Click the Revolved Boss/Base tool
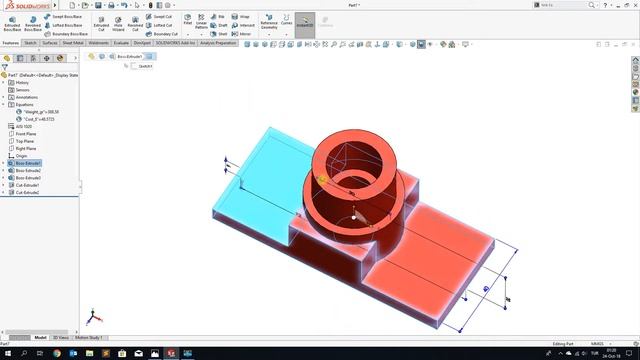 [33, 24]
